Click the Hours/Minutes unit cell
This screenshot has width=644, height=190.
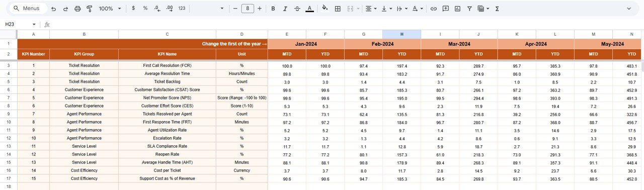(242, 74)
